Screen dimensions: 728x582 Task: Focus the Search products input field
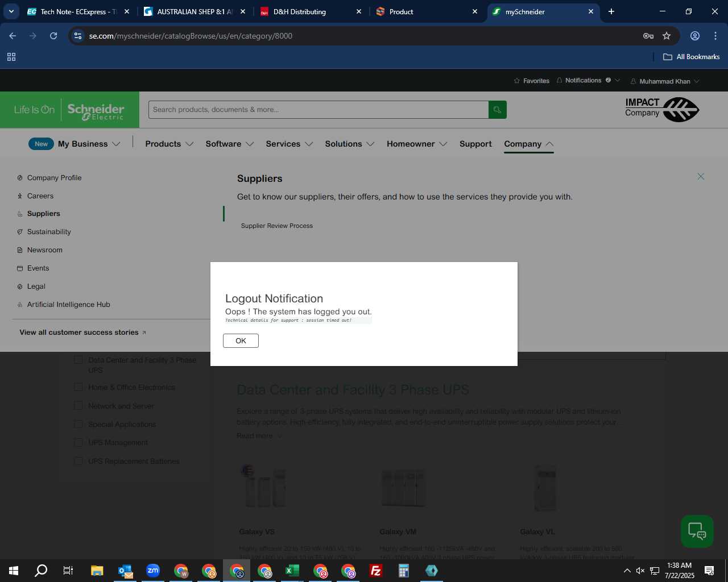[x=318, y=110]
